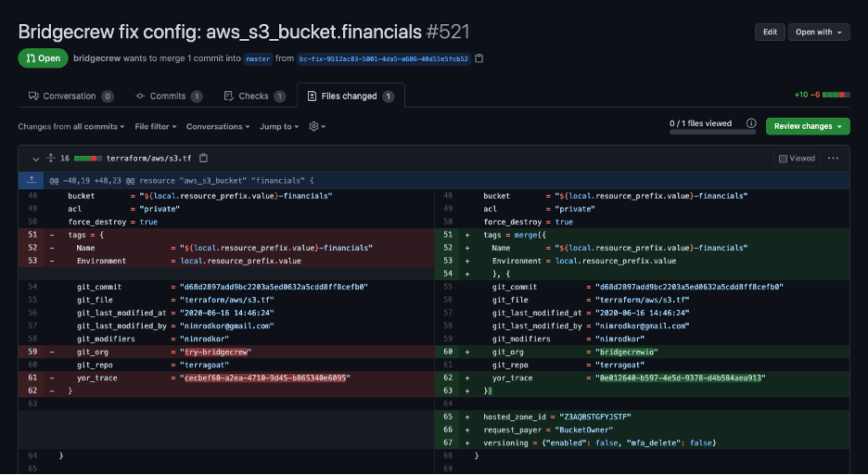
Task: Click the bridgecrew author name
Action: [96, 58]
